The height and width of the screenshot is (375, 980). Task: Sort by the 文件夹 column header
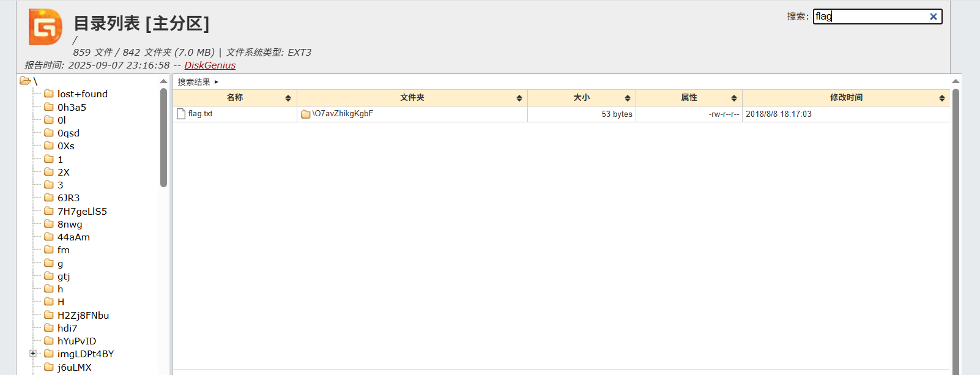tap(412, 98)
